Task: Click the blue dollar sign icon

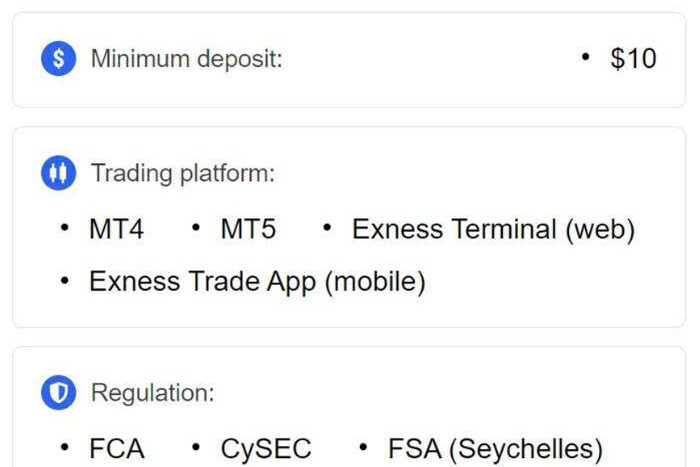Action: pyautogui.click(x=58, y=58)
